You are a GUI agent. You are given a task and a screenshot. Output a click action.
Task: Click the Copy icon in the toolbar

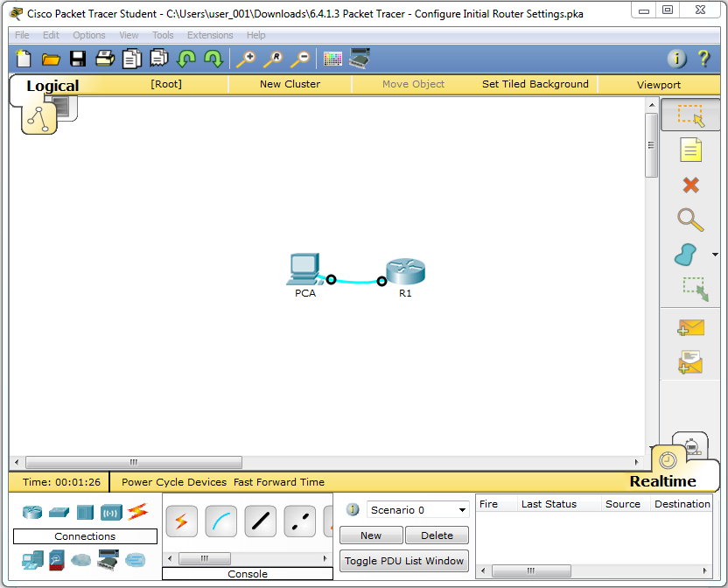coord(132,59)
